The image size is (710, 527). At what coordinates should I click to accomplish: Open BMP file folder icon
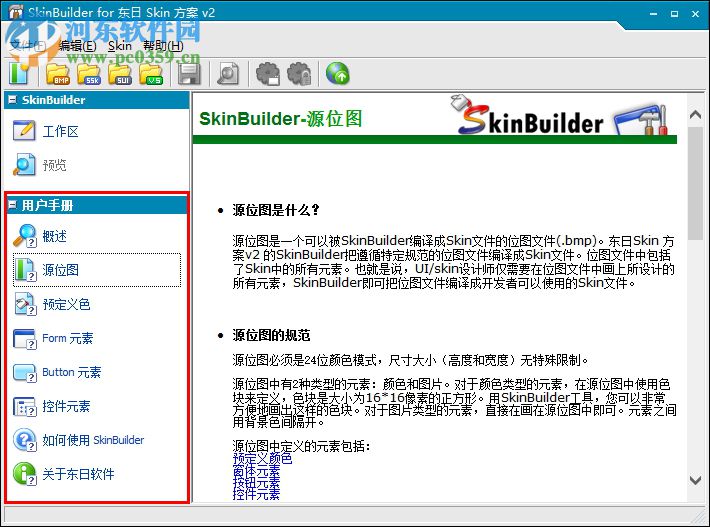[x=58, y=74]
